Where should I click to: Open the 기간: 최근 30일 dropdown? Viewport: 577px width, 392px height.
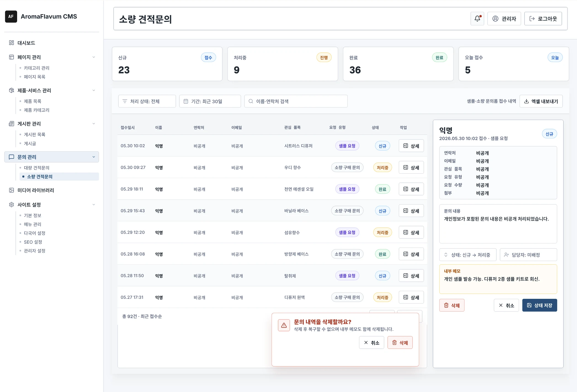click(x=210, y=101)
